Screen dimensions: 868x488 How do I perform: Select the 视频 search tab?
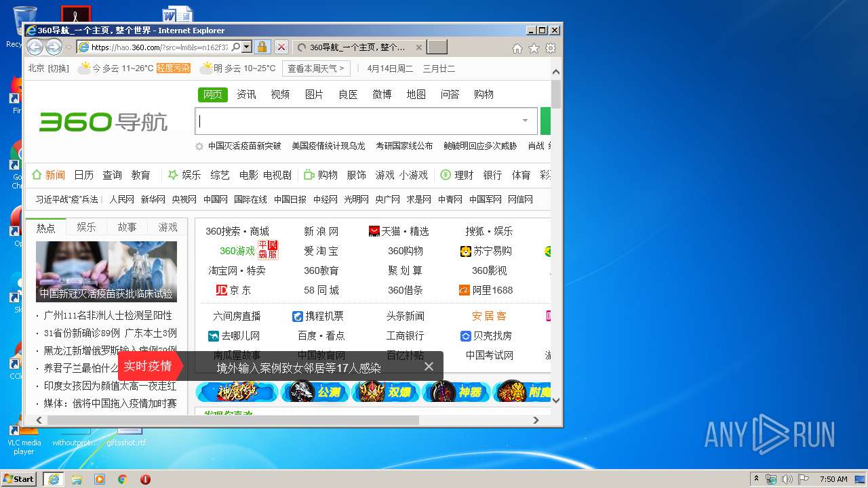(280, 94)
